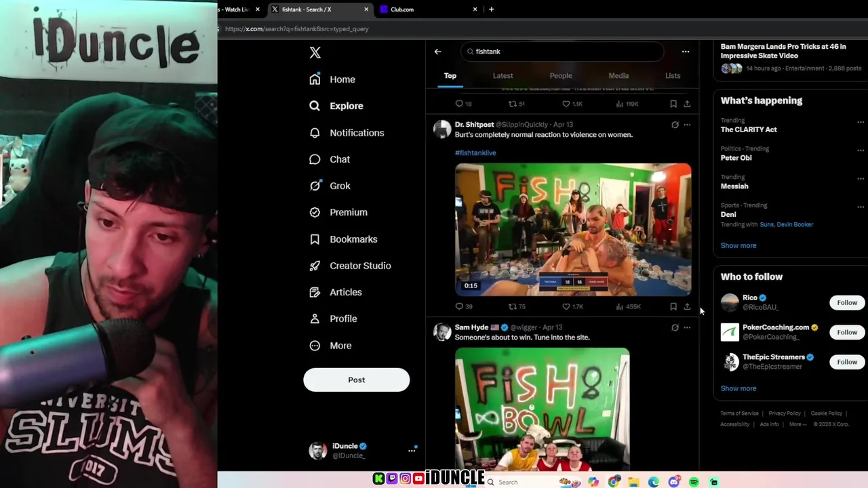This screenshot has width=868, height=488.
Task: Follow PokerCoaching.com
Action: [847, 332]
